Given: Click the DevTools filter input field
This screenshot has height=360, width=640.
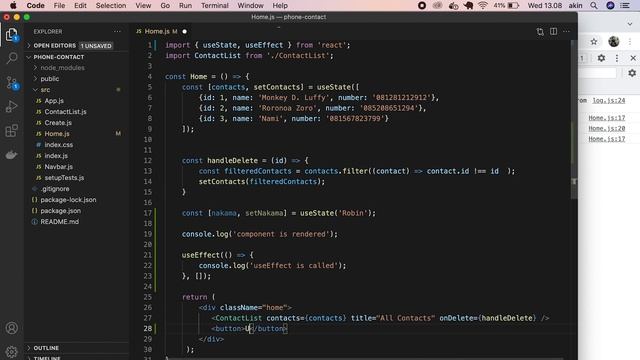Looking at the screenshot, I should [597, 73].
